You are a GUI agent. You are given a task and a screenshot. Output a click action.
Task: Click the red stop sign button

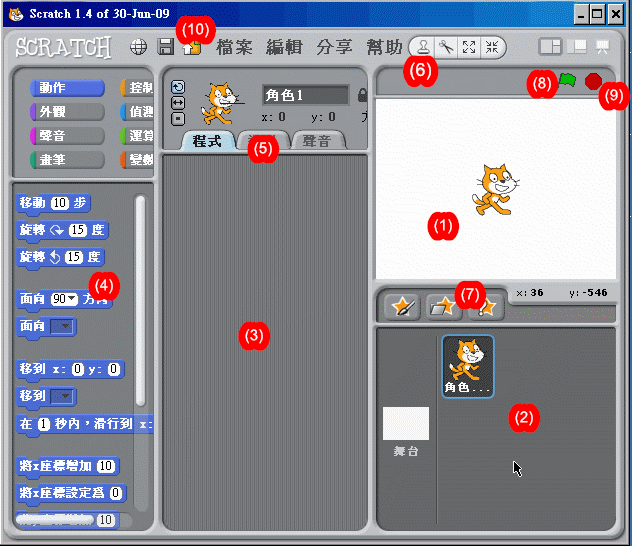(x=593, y=81)
